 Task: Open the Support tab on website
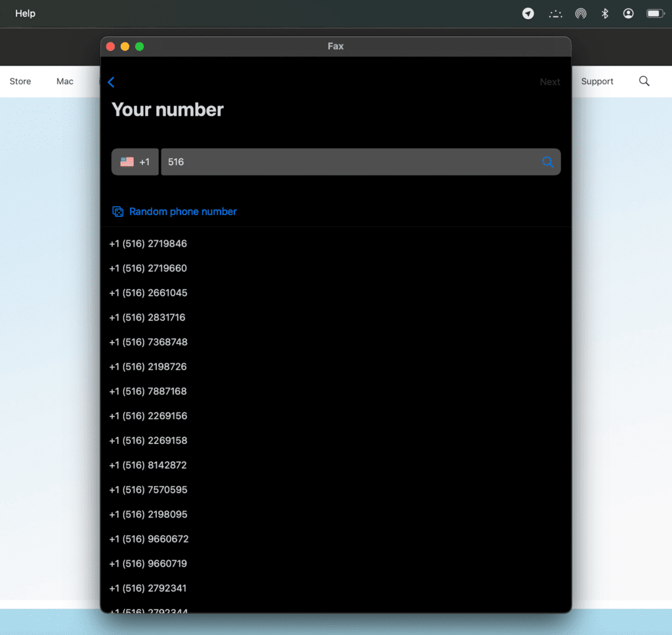pos(597,81)
